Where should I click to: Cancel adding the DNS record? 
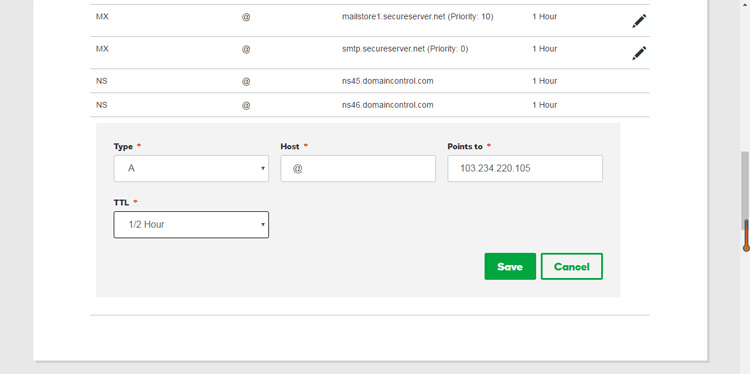pos(572,266)
